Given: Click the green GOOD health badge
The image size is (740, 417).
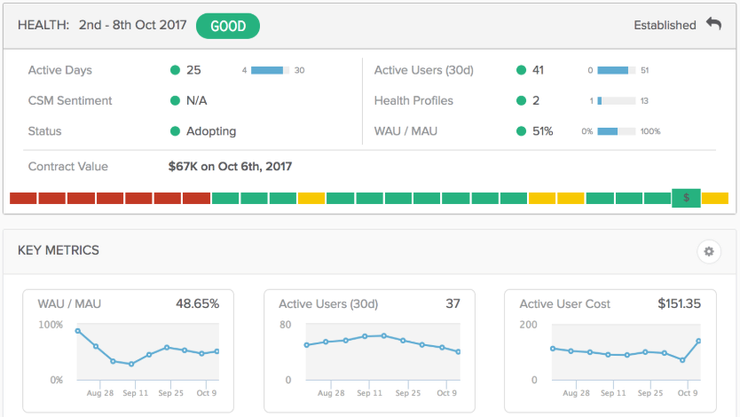Looking at the screenshot, I should tap(228, 26).
